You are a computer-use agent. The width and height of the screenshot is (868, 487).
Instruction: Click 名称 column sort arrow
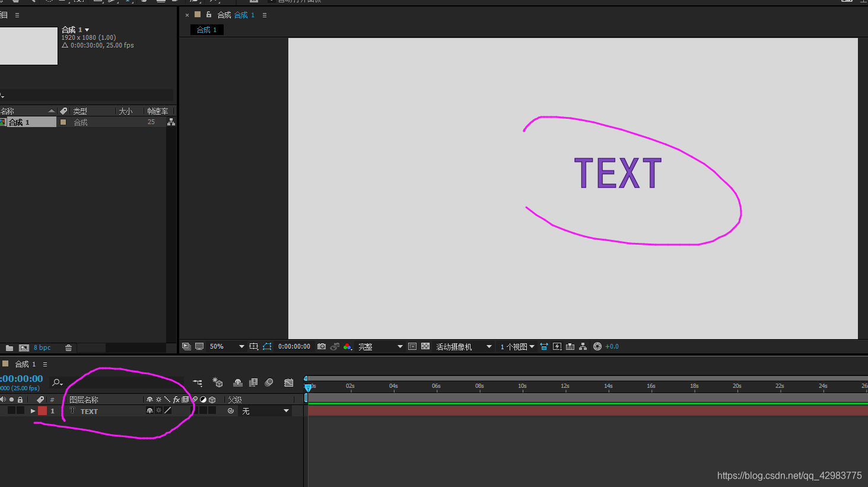click(51, 111)
